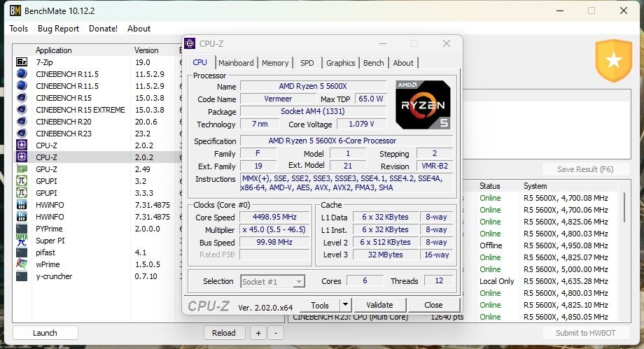644x349 pixels.
Task: Select the 7-Zip application icon
Action: coord(22,62)
